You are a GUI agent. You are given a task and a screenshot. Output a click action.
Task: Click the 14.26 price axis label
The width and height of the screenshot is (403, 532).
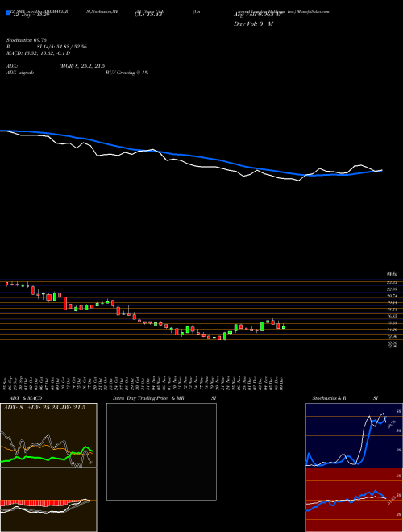coord(393,330)
